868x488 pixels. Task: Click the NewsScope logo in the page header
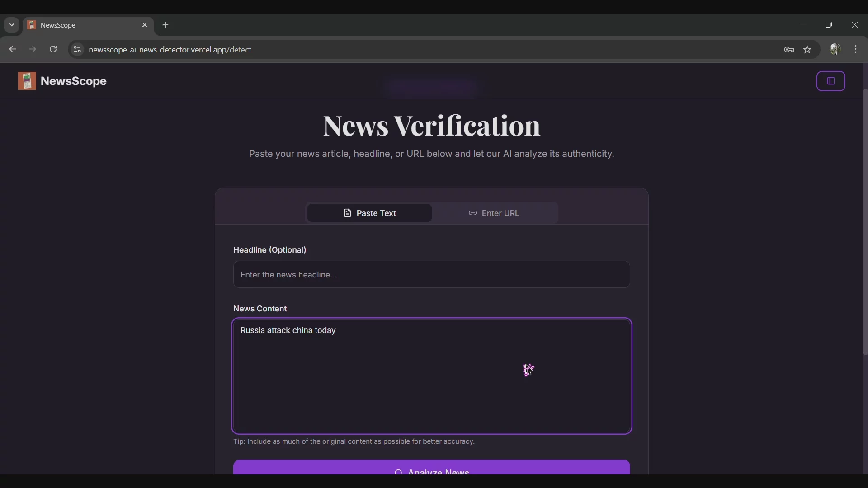click(x=27, y=81)
